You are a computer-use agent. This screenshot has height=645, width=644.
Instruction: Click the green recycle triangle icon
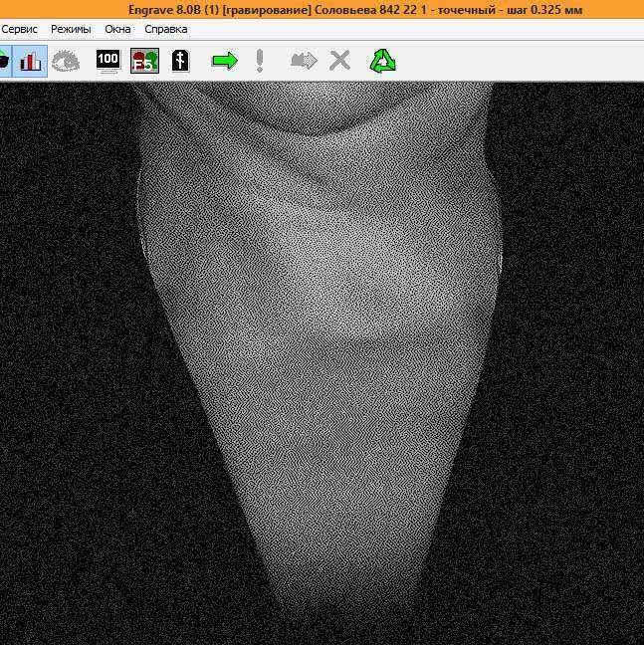coord(383,61)
